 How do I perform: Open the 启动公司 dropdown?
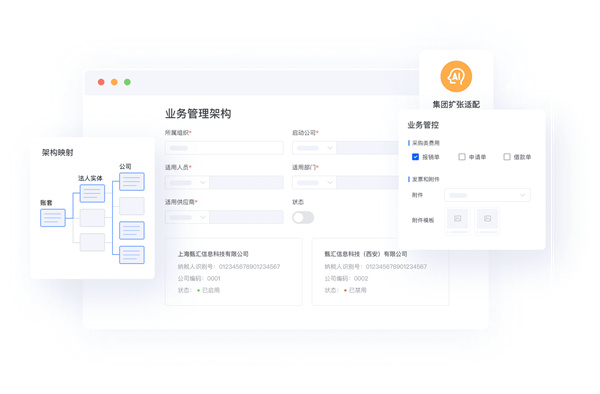click(x=314, y=148)
